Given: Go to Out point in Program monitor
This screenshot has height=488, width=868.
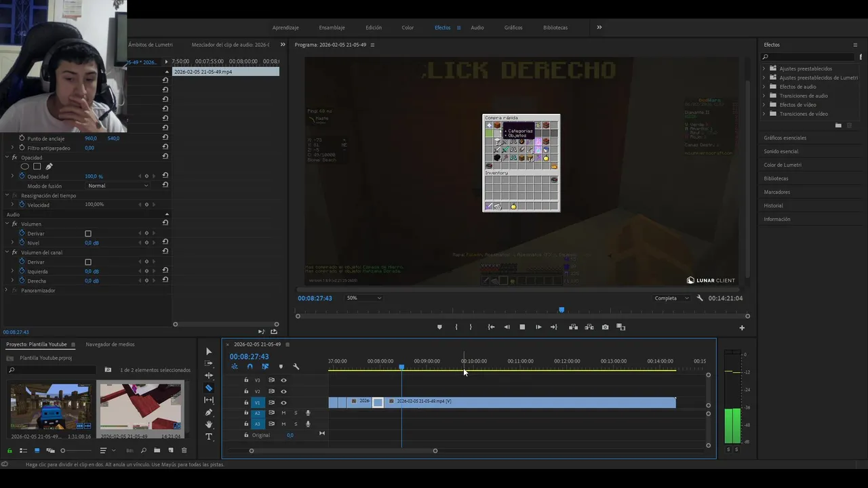Looking at the screenshot, I should point(554,327).
